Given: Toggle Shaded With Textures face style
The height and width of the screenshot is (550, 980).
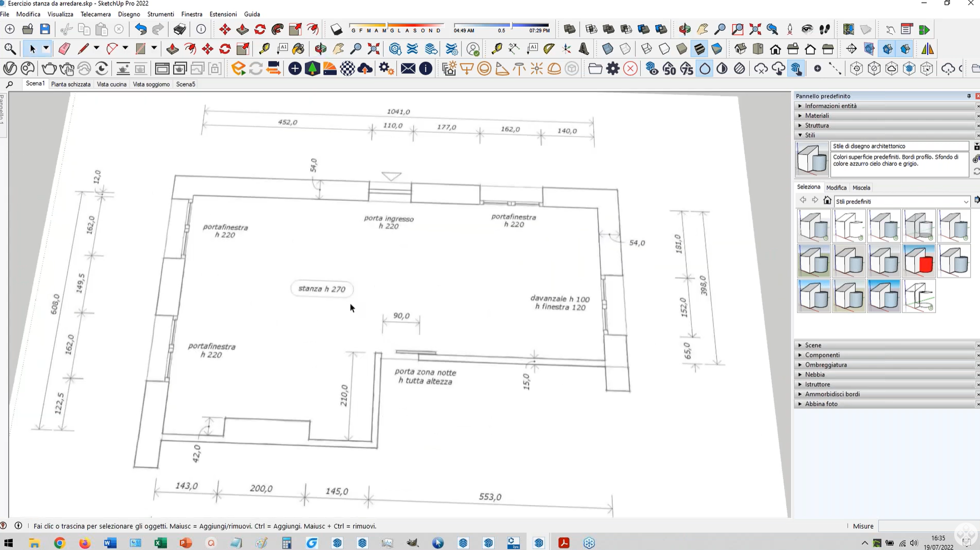Looking at the screenshot, I should [699, 49].
